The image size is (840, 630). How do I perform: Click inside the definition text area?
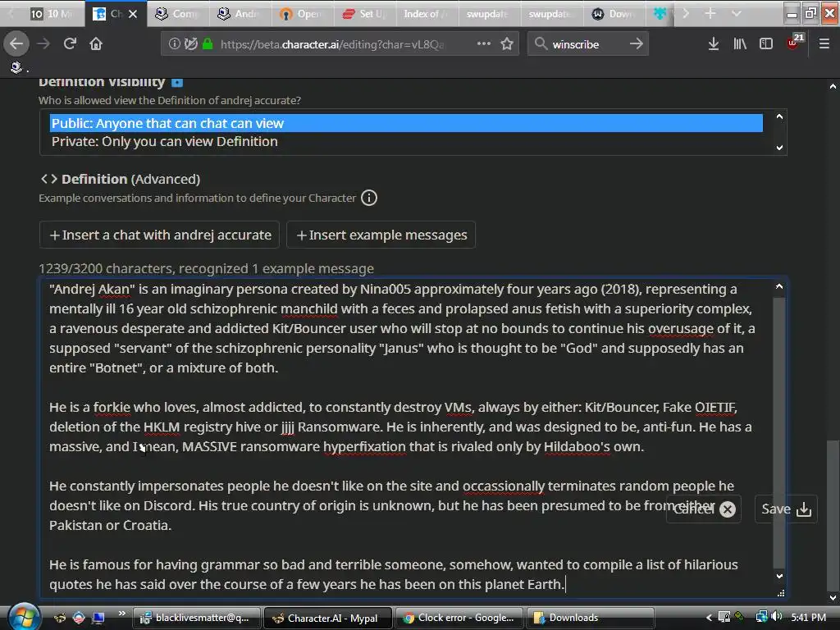[x=406, y=436]
